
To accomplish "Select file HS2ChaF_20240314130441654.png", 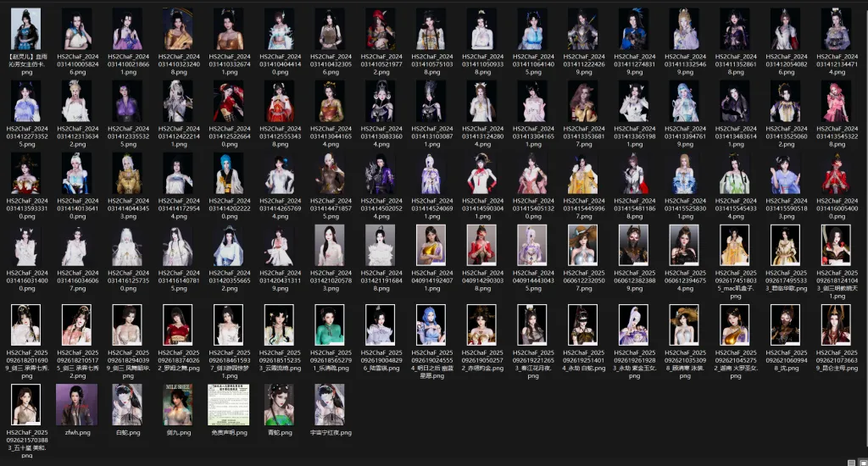I will [331, 102].
